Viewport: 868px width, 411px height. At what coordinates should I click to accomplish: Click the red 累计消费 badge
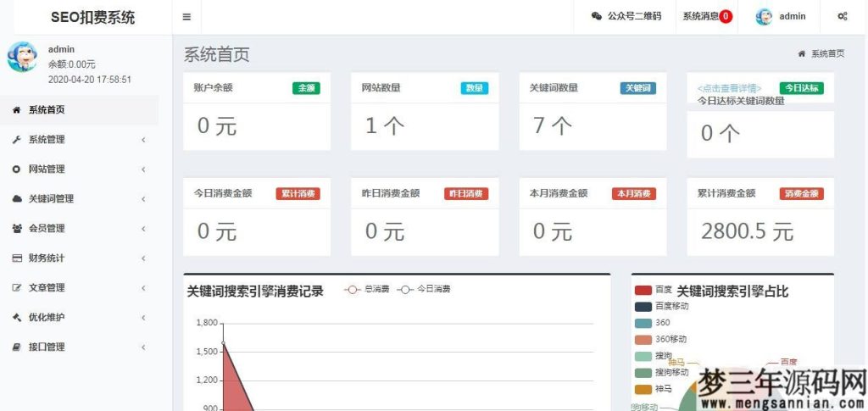298,193
